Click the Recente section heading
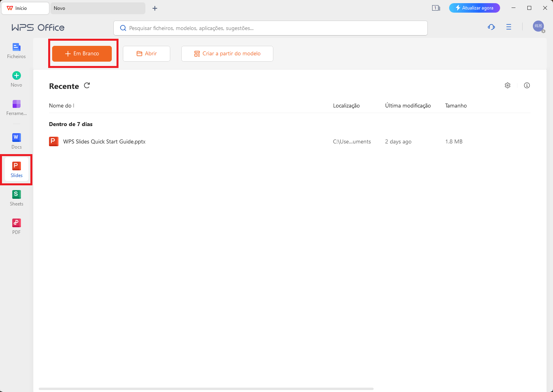Image resolution: width=553 pixels, height=392 pixels. coord(64,86)
